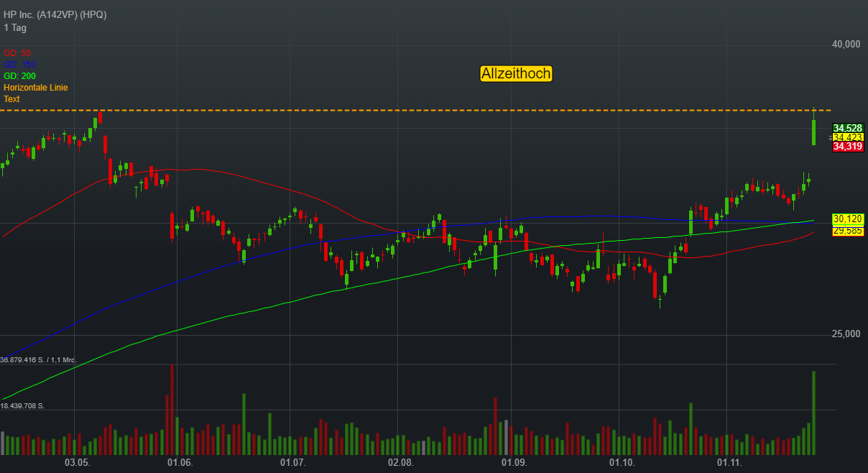Click the chart title "HP Inc. (A142VP) (HPQ)"
868x473 pixels.
click(55, 15)
